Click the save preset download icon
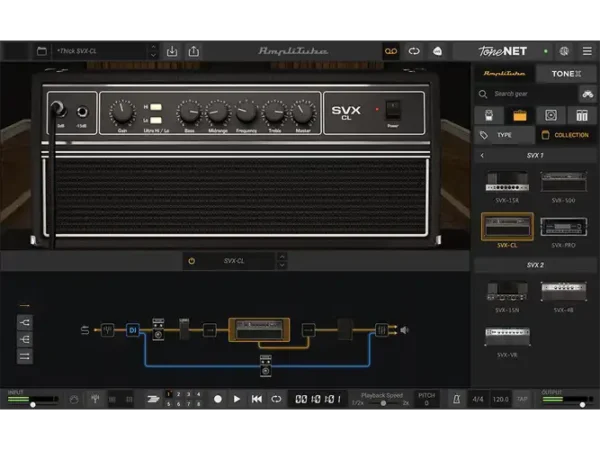Screen dimensions: 600x450 click(172, 51)
